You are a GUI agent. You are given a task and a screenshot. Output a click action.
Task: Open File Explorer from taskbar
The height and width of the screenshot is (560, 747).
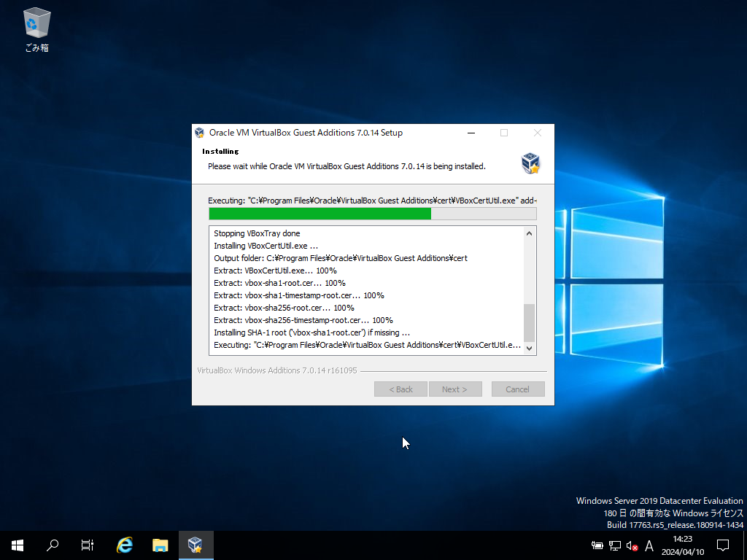pos(160,545)
